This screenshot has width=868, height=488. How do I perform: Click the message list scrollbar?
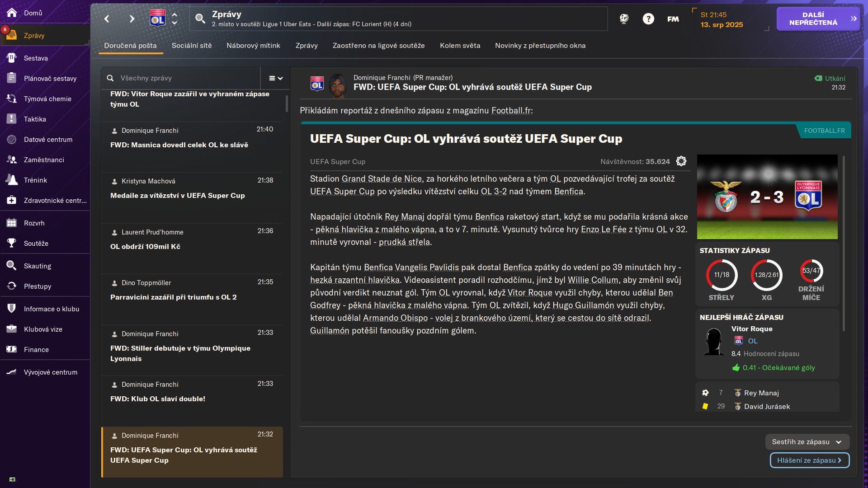pos(287,104)
